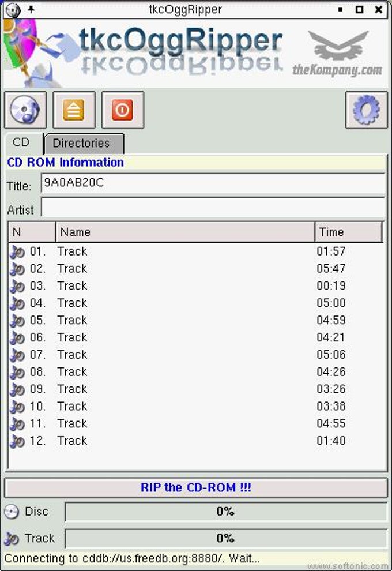
Task: Click the 05:06 time of track 07
Action: coord(331,354)
